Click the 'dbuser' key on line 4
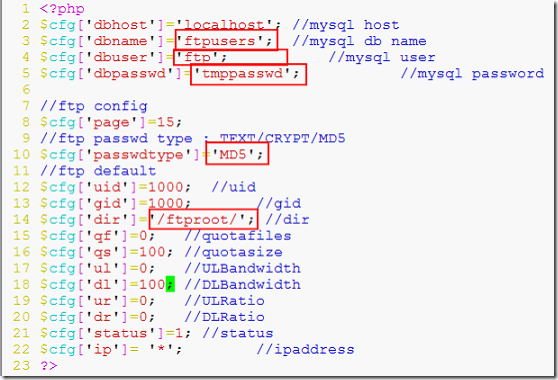This screenshot has width=558, height=380. coord(120,57)
